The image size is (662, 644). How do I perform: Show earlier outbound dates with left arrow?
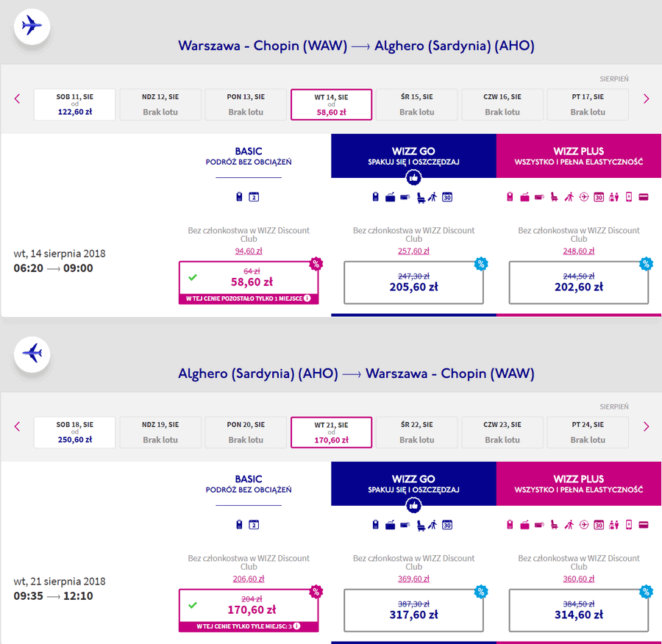tap(18, 99)
